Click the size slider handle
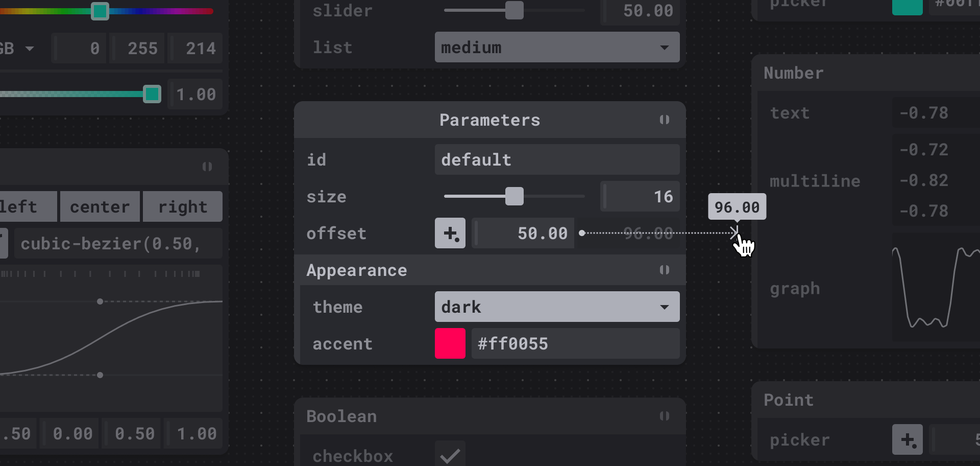This screenshot has height=466, width=980. [514, 197]
